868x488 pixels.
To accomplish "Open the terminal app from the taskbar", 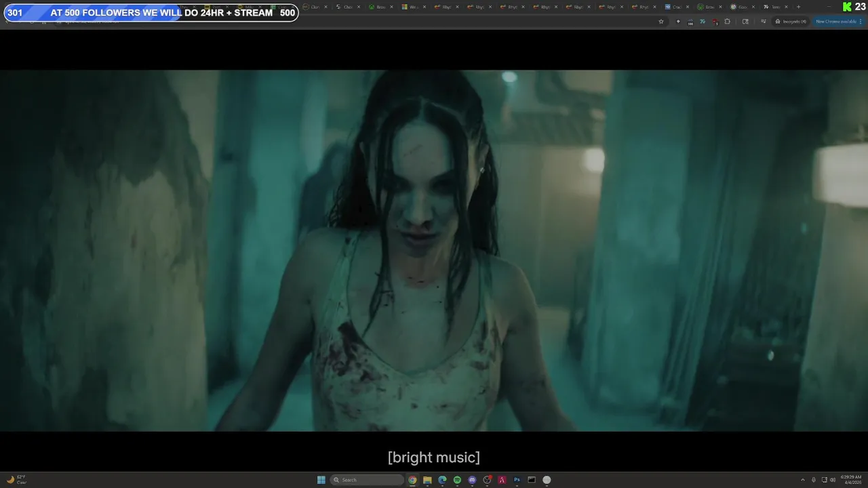I will 532,480.
